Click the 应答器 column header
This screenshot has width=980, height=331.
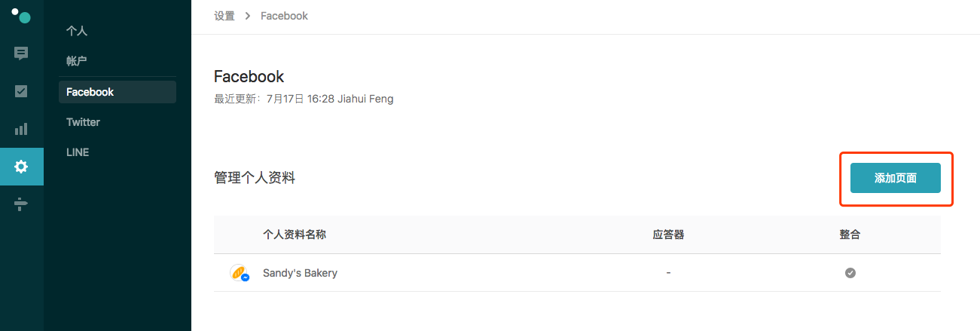668,234
